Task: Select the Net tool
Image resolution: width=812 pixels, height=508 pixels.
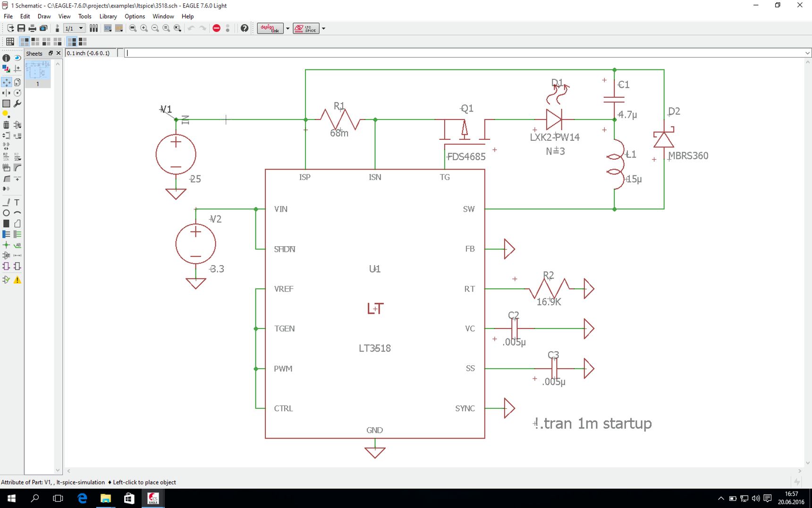Action: click(x=17, y=234)
